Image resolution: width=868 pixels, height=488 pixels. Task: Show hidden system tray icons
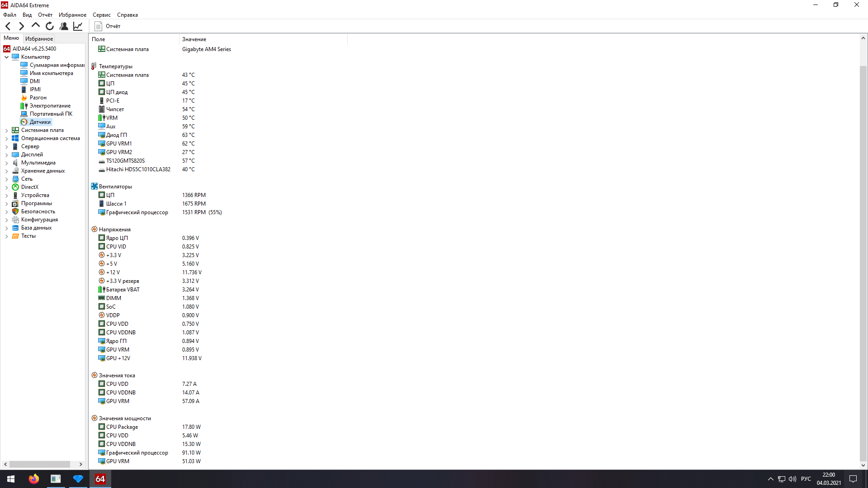770,479
